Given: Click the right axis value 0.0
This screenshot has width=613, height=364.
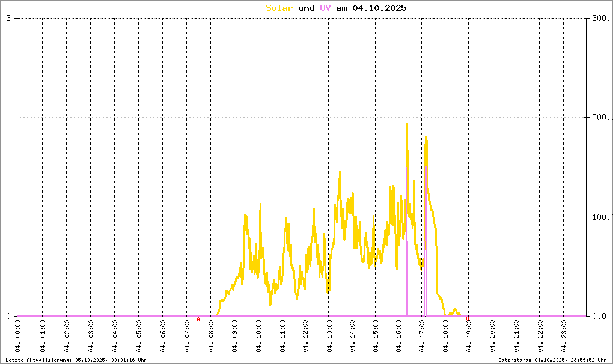Looking at the screenshot, I should point(599,316).
